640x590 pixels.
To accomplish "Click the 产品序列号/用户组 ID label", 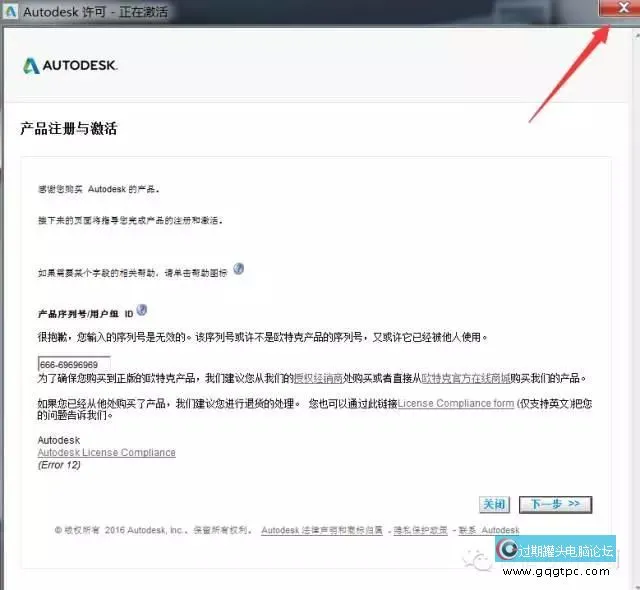I will (86, 314).
